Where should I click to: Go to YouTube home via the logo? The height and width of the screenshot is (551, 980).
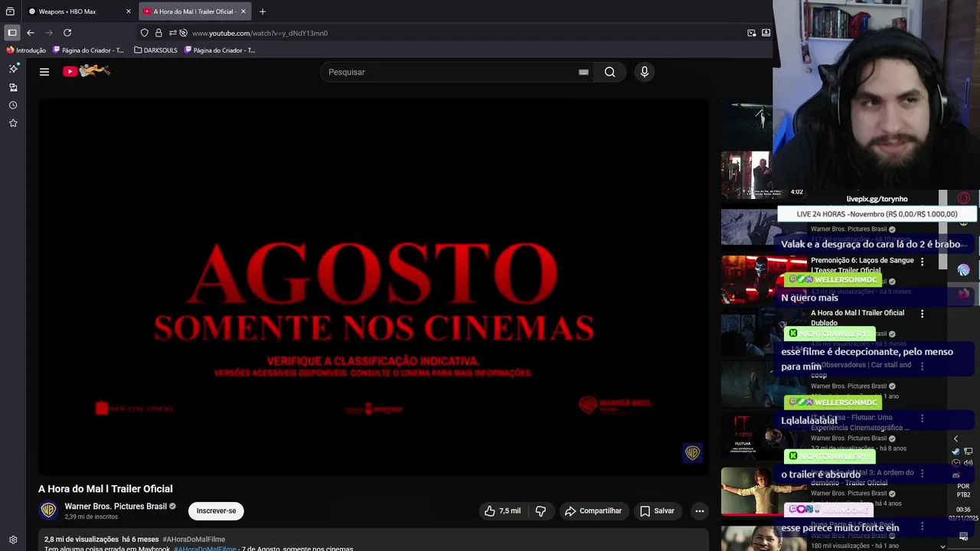pyautogui.click(x=87, y=71)
